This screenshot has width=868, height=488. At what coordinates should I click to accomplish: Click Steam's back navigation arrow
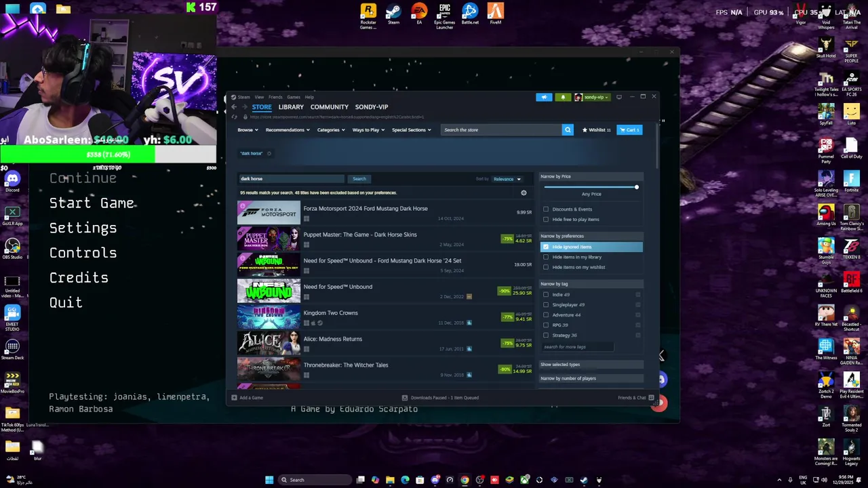point(234,107)
